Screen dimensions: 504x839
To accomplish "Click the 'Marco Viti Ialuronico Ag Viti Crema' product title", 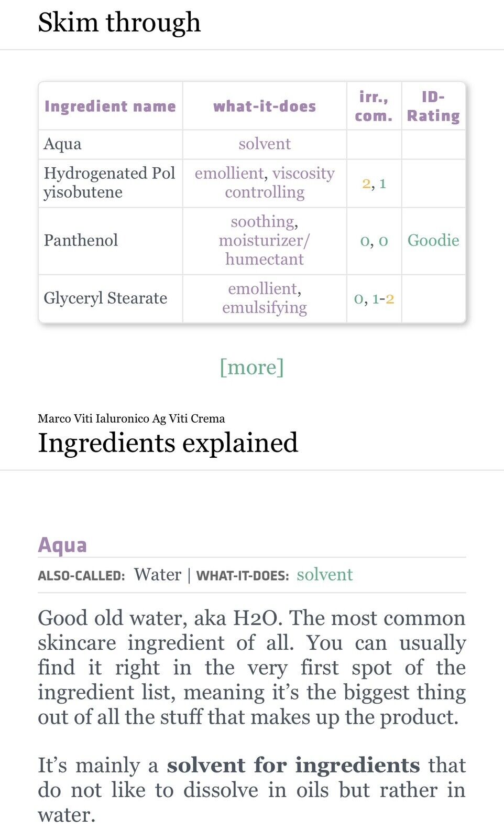I will coord(131,418).
